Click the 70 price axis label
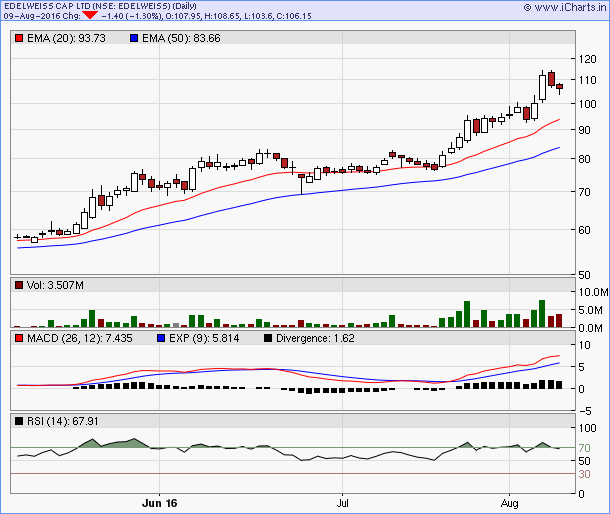The height and width of the screenshot is (514, 610). pos(584,192)
